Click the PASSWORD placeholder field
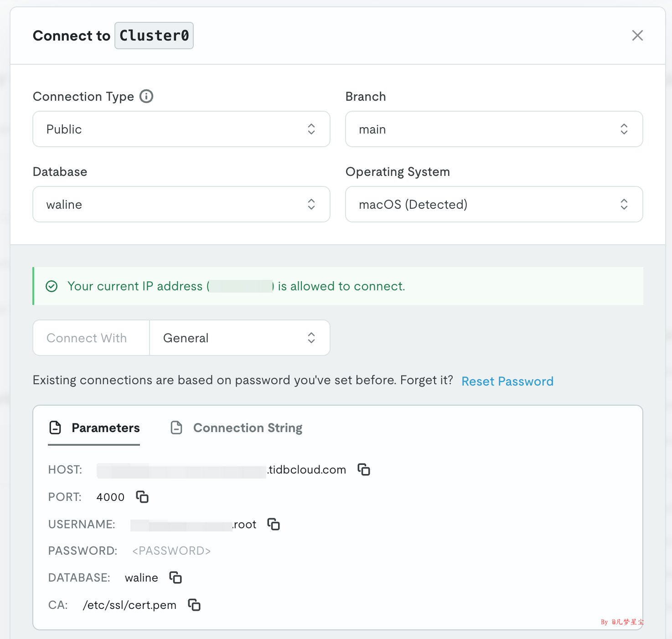The width and height of the screenshot is (672, 639). (x=171, y=551)
